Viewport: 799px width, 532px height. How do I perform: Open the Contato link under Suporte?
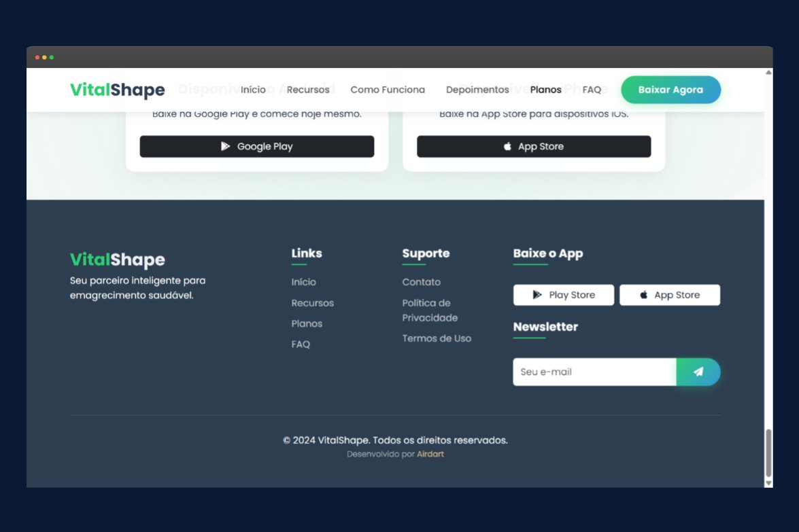click(x=421, y=281)
